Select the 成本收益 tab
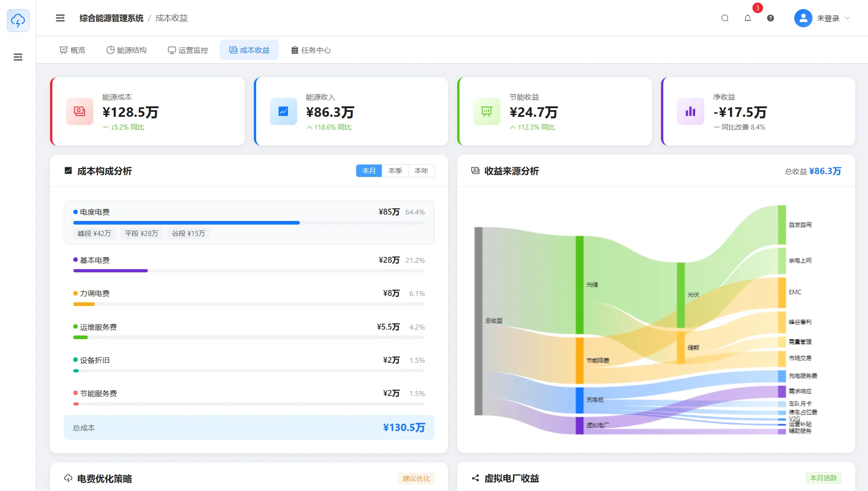 [249, 50]
